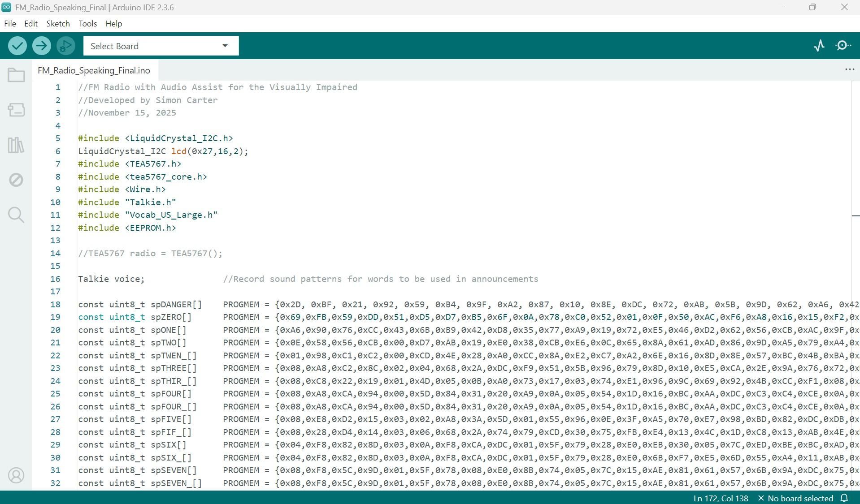Click the spSIX[] declaration

coord(132,444)
